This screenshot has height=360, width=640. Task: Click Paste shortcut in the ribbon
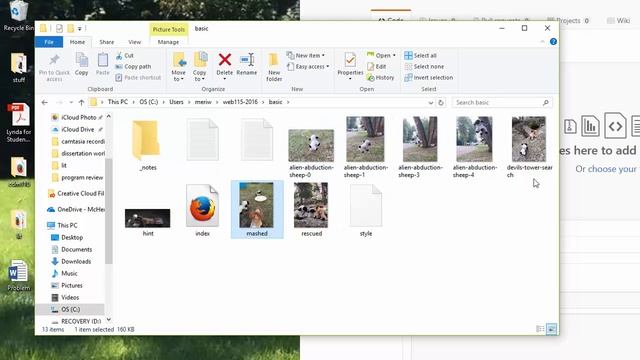coord(138,78)
